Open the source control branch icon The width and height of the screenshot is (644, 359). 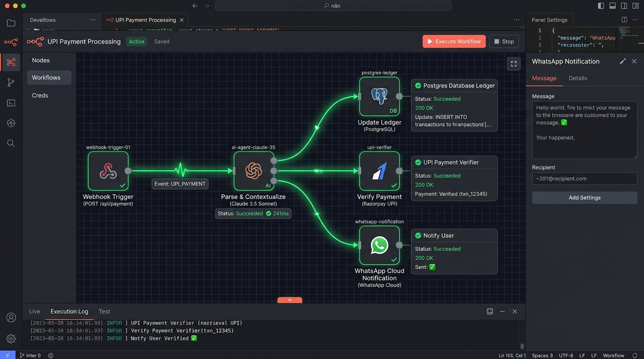tap(11, 83)
